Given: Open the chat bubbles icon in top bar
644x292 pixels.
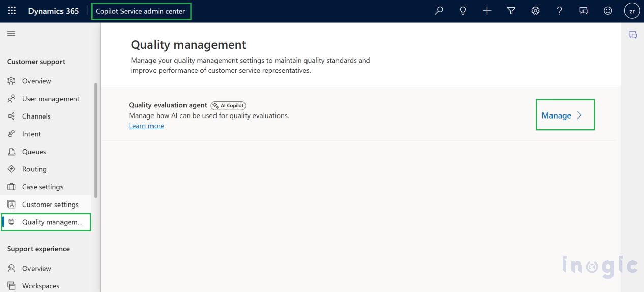Looking at the screenshot, I should [x=584, y=11].
